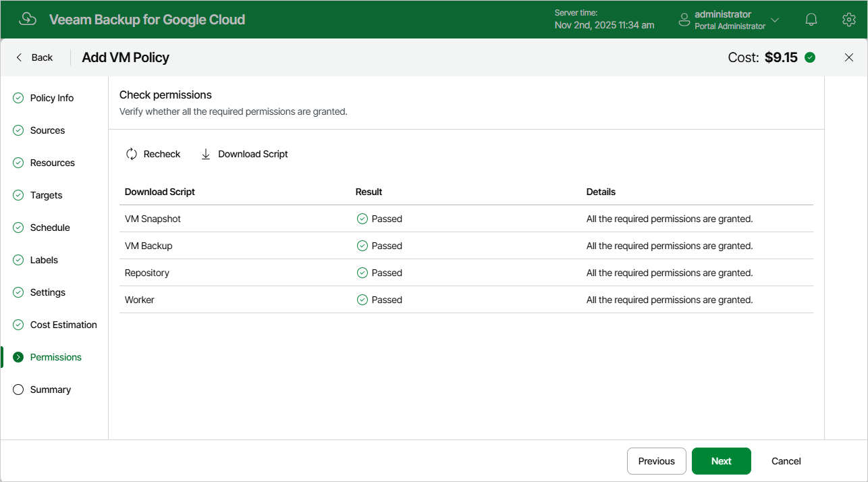The height and width of the screenshot is (482, 868).
Task: Sort by the Details column header
Action: [x=601, y=192]
